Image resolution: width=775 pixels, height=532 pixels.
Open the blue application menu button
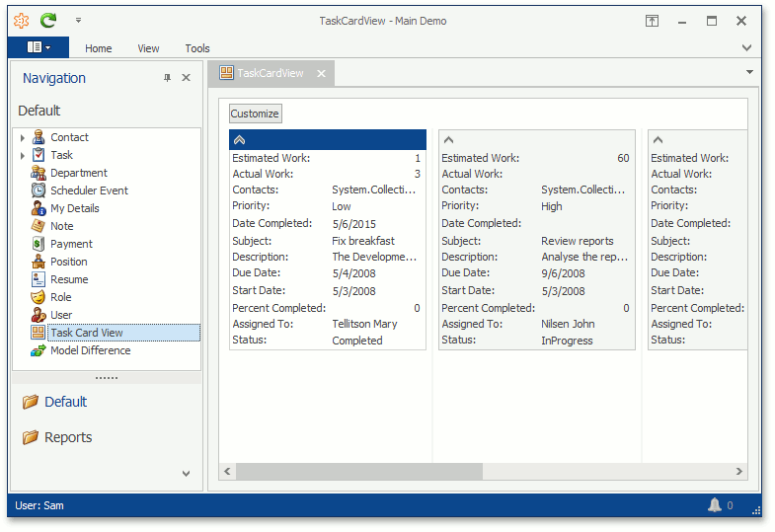39,47
